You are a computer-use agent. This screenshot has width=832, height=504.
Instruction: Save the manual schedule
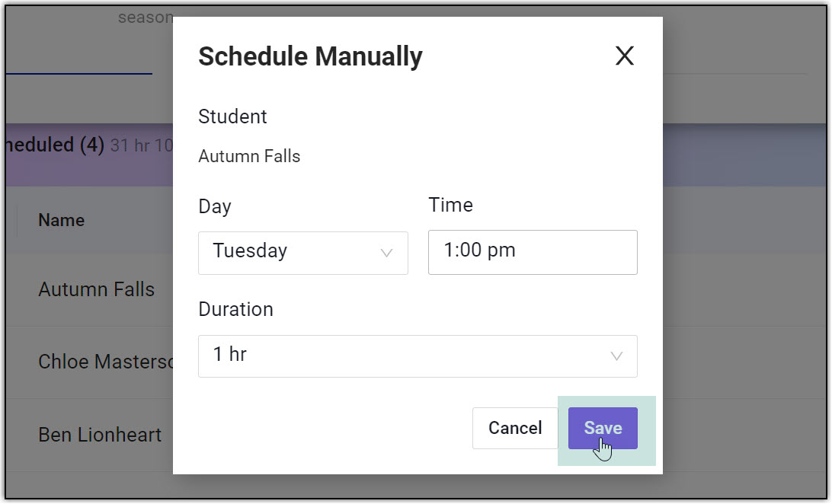click(602, 428)
